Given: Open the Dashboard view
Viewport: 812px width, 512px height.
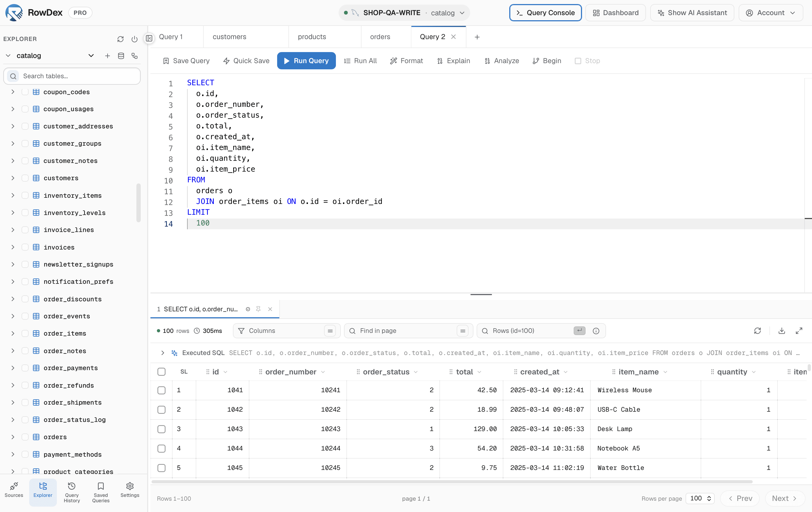Looking at the screenshot, I should coord(615,13).
